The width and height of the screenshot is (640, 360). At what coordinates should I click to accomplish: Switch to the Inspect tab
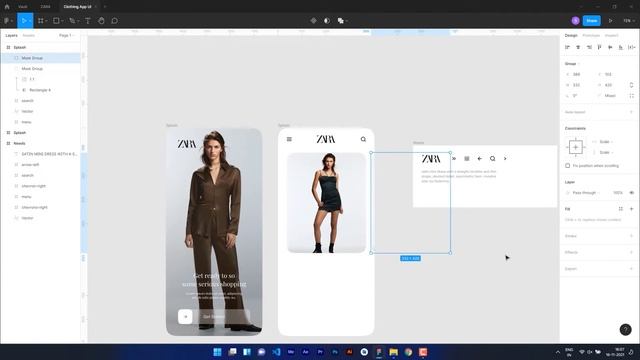tap(611, 36)
